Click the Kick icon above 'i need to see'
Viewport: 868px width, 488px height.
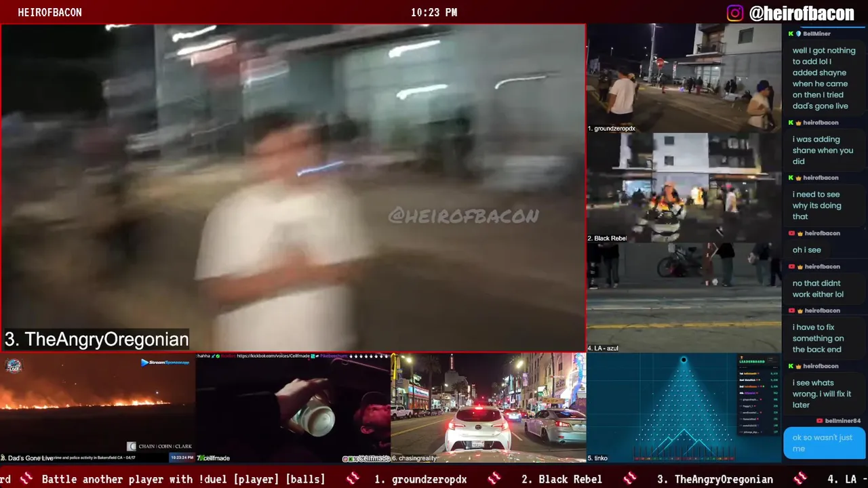791,178
